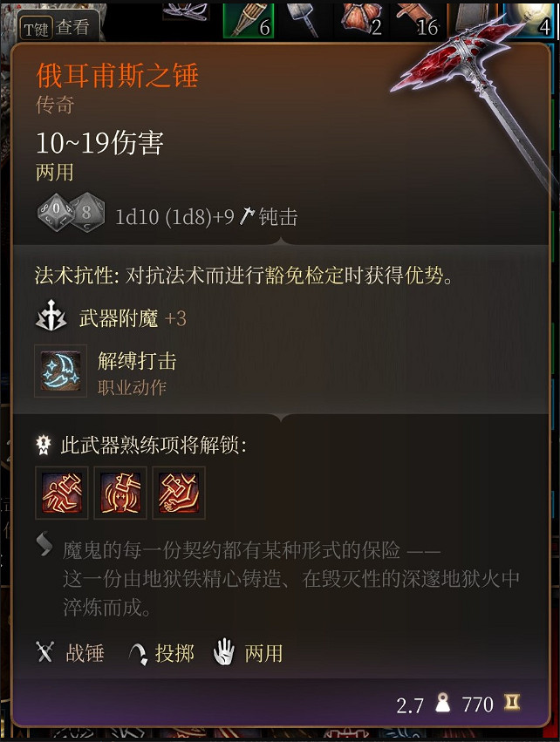Screen dimensions: 560x742
Task: Click the d10 and d8 dice icons
Action: [x=71, y=213]
